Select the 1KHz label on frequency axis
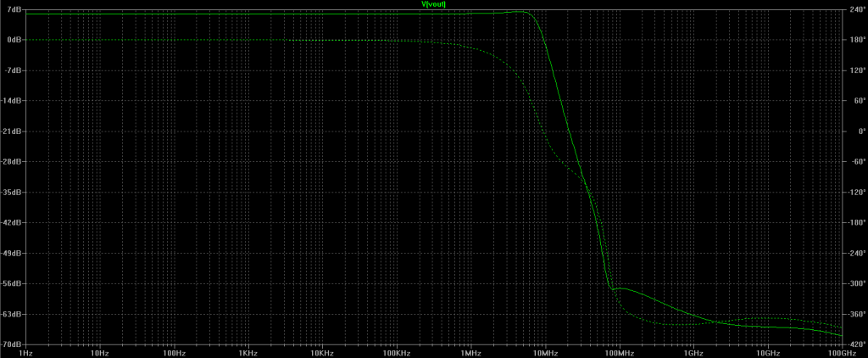The image size is (868, 358). coord(248,353)
